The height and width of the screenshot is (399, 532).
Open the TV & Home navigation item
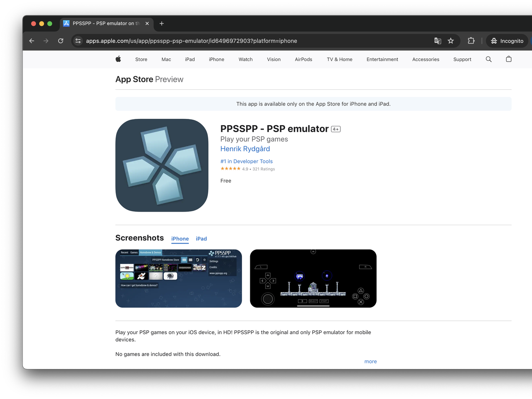(x=340, y=59)
